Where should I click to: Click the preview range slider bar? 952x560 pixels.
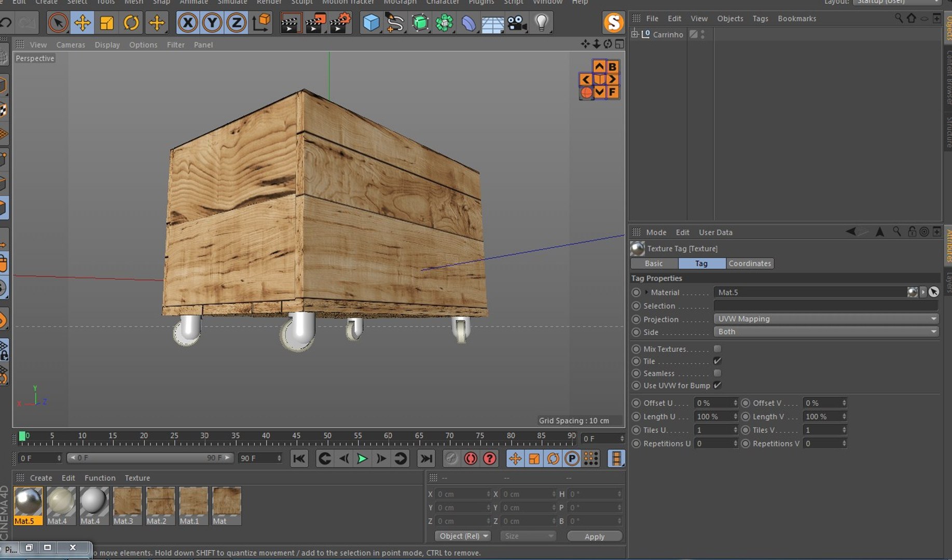(150, 458)
